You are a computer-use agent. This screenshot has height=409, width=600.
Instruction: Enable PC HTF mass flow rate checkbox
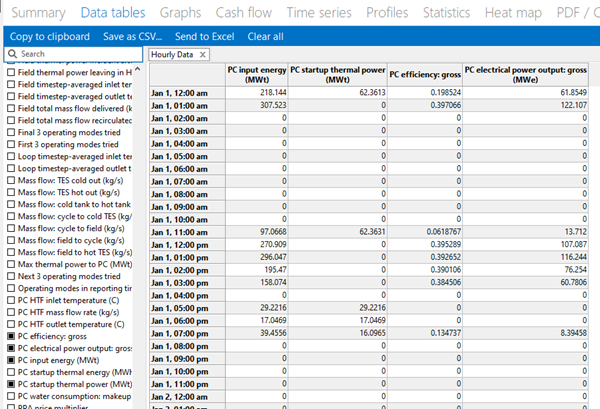tap(11, 311)
